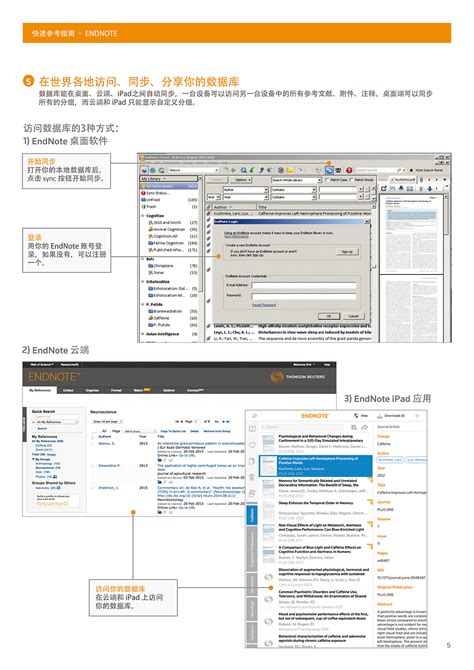The image size is (474, 670).
Task: Open Sleep Enforces the Temporal Order reference
Action: [317, 508]
